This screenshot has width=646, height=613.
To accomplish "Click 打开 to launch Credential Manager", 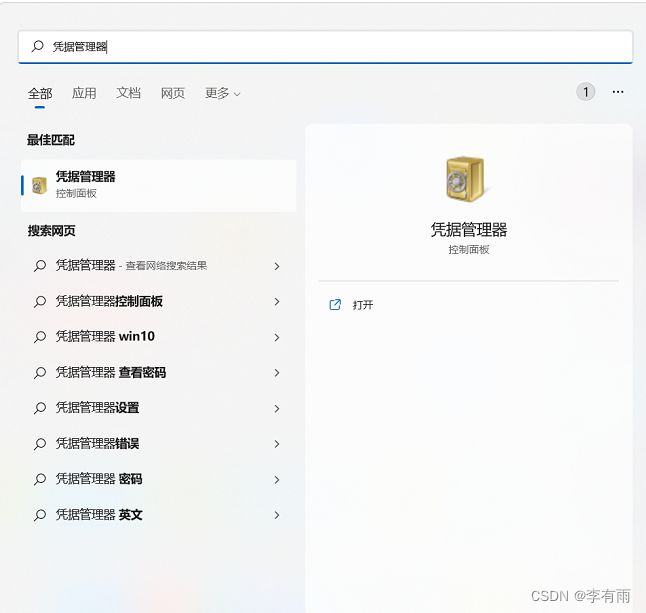I will [363, 305].
